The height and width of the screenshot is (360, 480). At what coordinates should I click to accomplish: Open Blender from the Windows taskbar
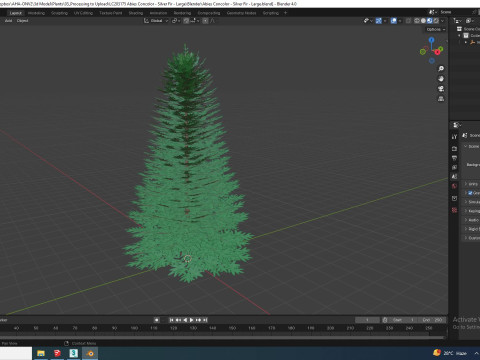(x=90, y=353)
